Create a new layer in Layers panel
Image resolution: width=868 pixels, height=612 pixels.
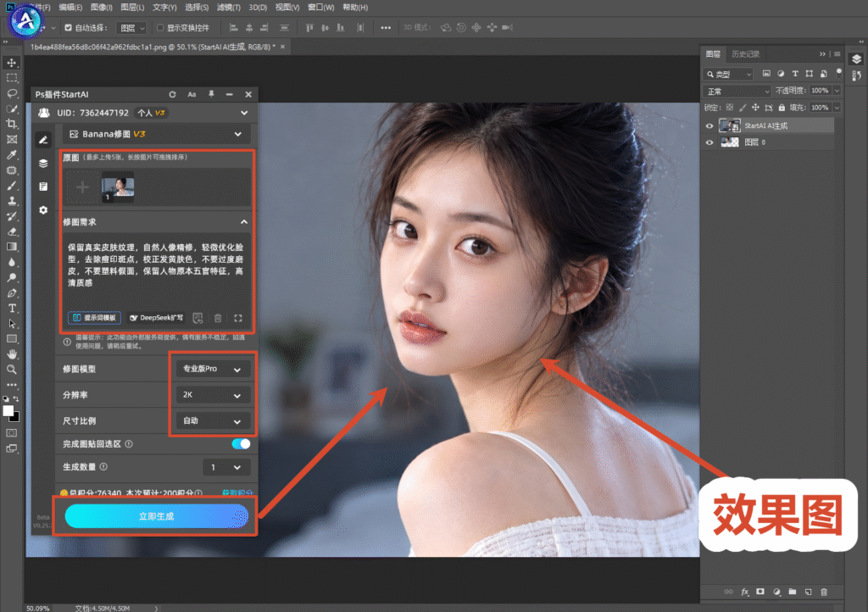tap(808, 592)
